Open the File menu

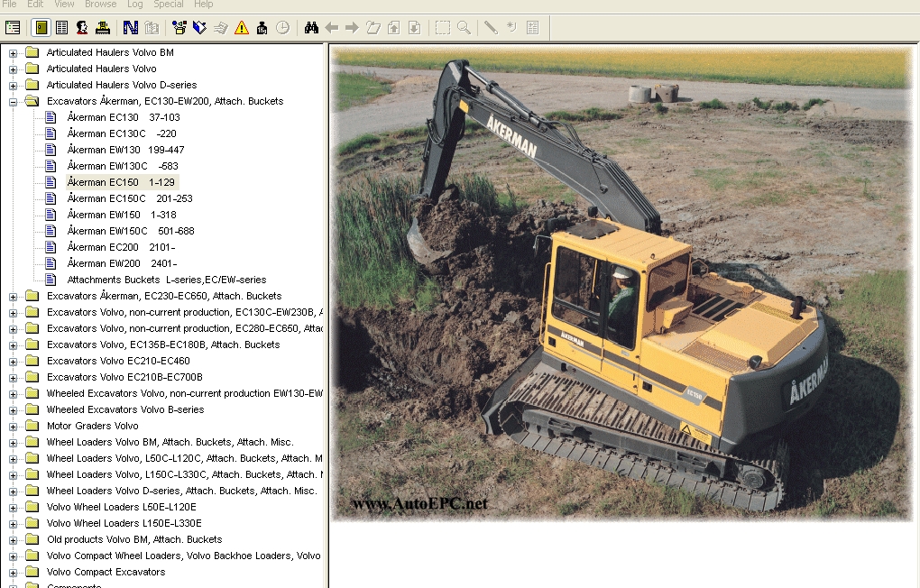pos(9,5)
